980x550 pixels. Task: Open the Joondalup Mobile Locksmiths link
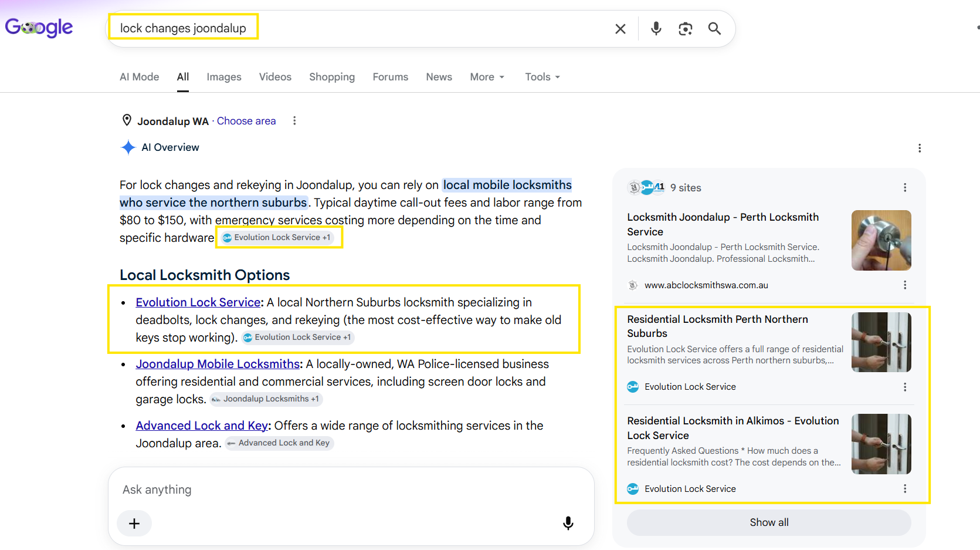point(218,364)
